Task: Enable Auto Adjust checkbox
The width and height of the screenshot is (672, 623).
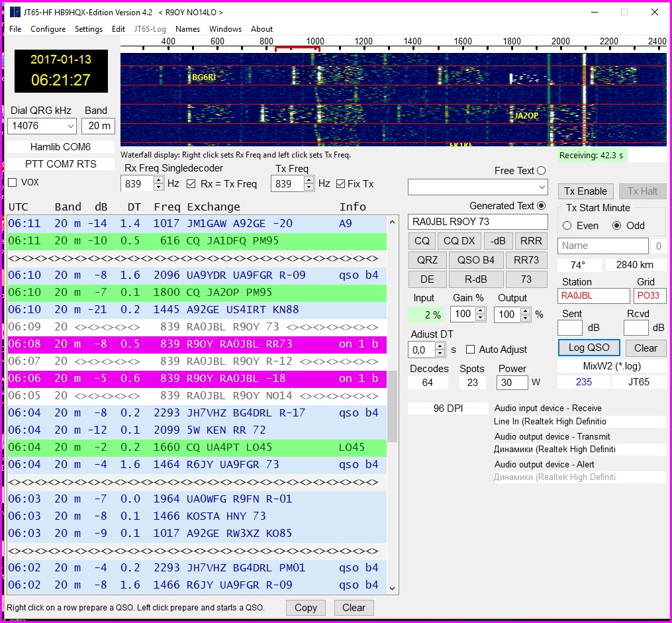Action: (471, 350)
